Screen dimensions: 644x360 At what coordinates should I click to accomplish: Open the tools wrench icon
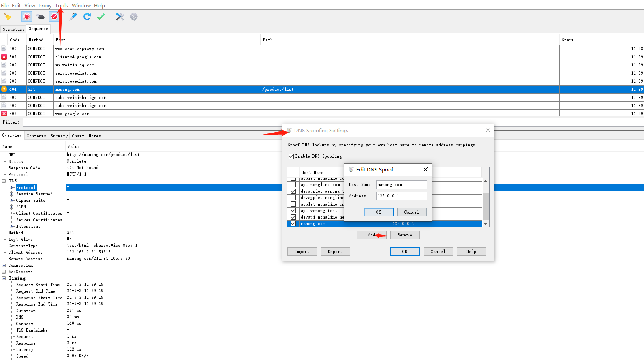click(120, 17)
